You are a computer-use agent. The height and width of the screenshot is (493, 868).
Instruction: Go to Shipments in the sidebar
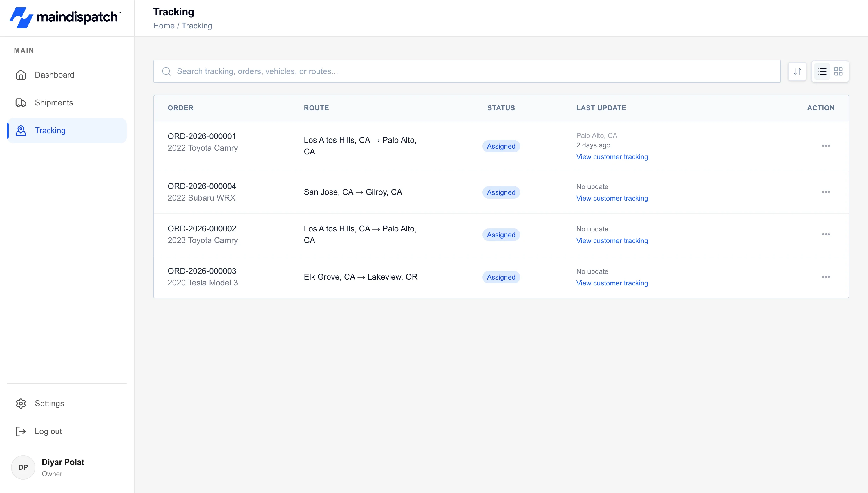pos(67,102)
